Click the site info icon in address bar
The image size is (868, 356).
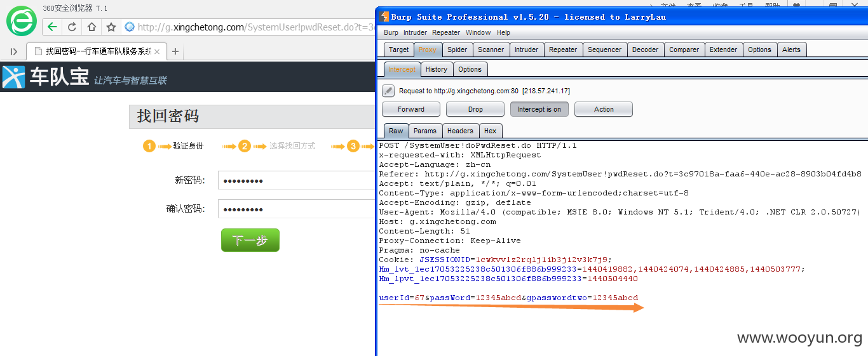tap(130, 27)
